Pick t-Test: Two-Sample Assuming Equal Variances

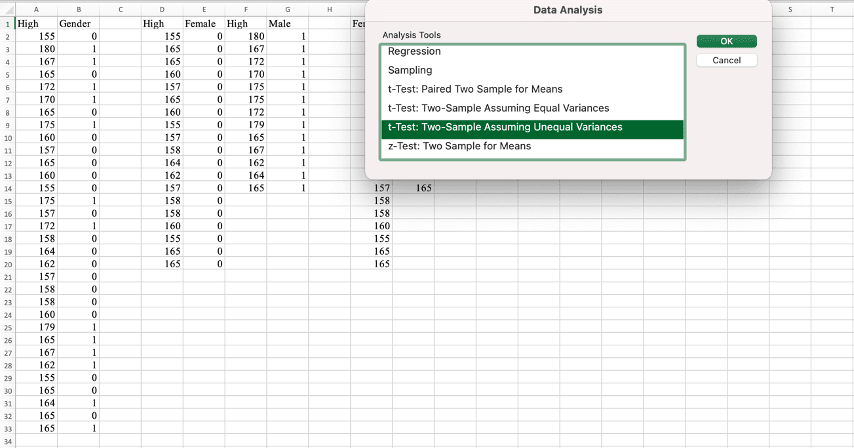tap(532, 108)
